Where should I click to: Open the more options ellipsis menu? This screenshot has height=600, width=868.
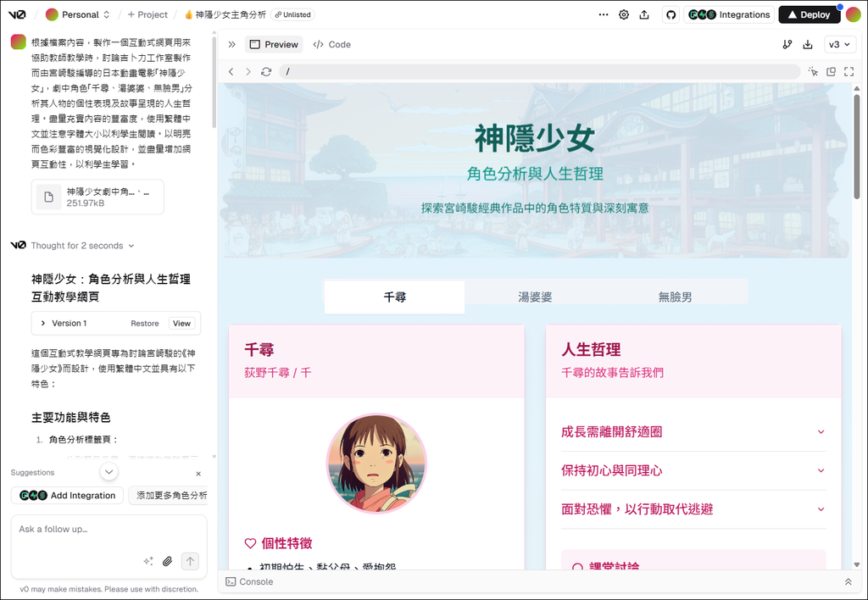[604, 15]
